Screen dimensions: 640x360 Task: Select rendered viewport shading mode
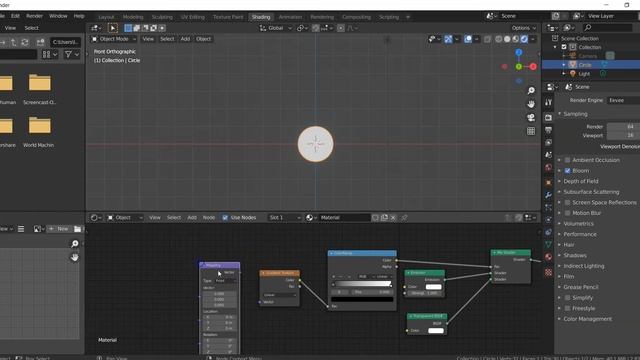coord(524,39)
